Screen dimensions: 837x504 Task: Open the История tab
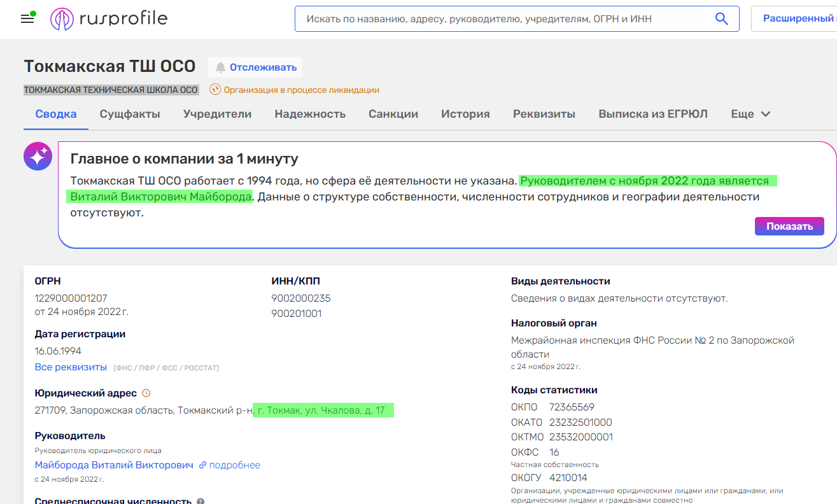(x=465, y=113)
